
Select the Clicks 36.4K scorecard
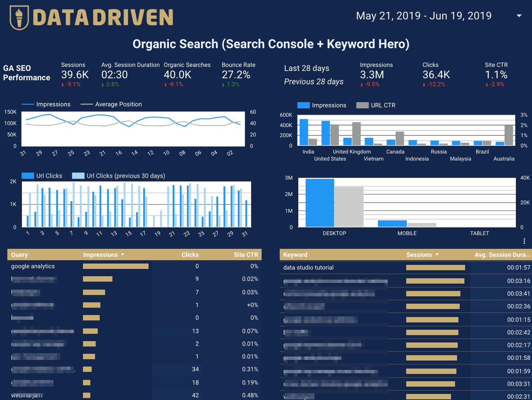[436, 75]
